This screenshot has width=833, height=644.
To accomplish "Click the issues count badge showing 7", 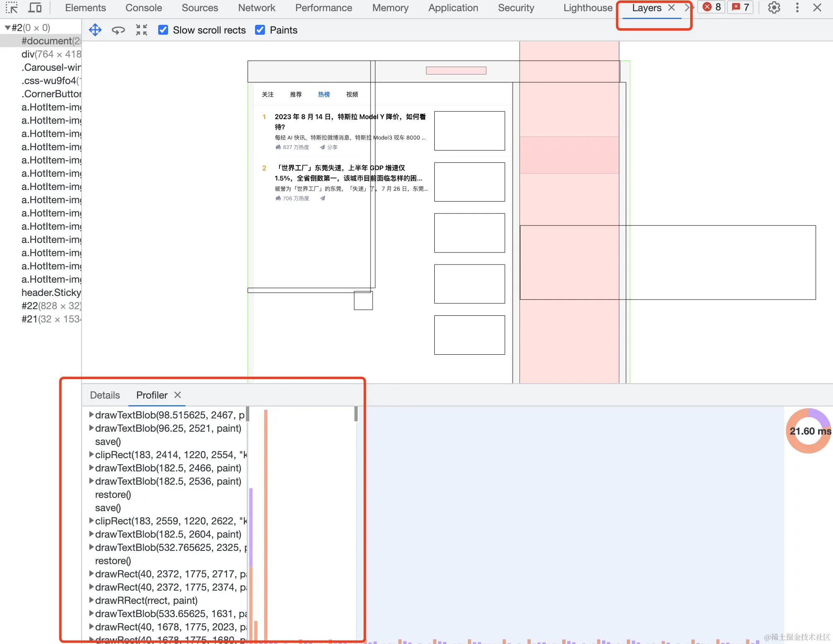I will [x=741, y=7].
